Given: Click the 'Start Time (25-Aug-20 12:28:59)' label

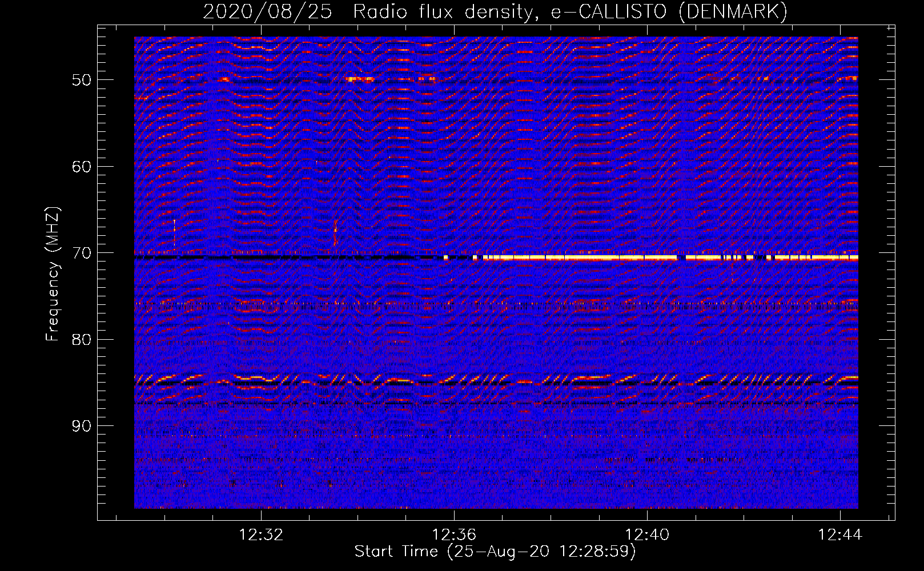Looking at the screenshot, I should 495,552.
